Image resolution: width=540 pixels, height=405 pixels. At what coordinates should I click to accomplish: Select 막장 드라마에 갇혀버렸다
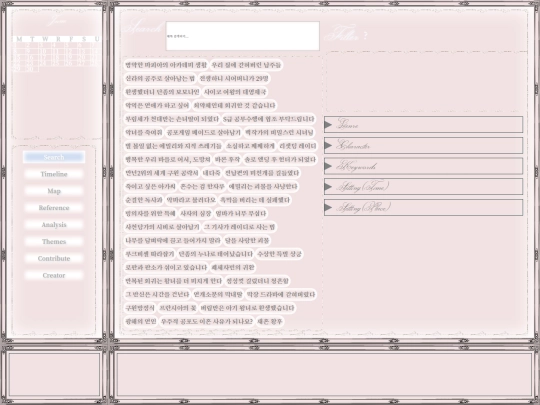(x=281, y=294)
